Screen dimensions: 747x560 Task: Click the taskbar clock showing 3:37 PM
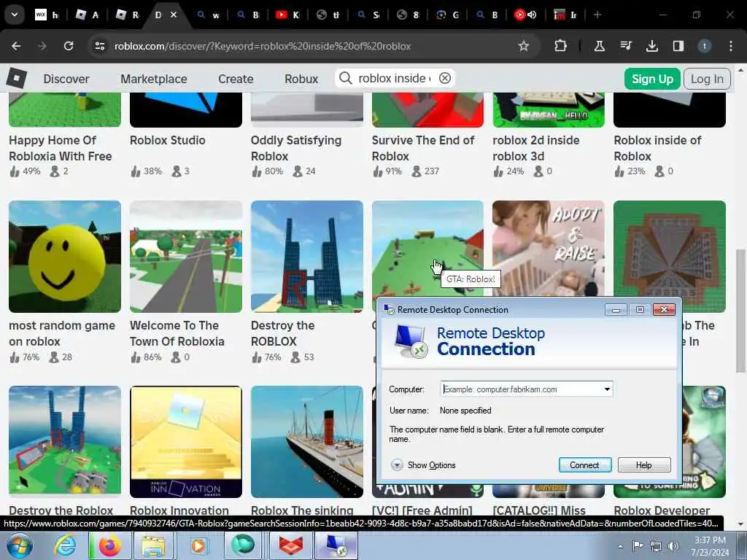[710, 545]
